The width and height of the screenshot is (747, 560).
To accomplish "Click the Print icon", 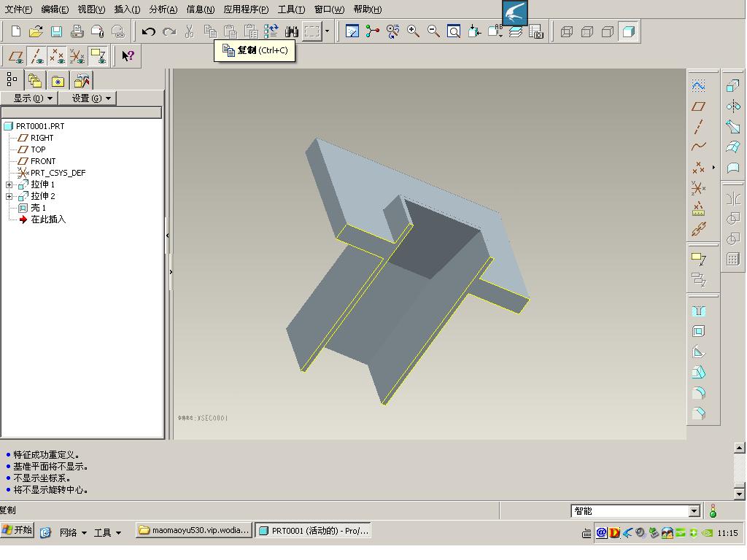I will tap(77, 31).
